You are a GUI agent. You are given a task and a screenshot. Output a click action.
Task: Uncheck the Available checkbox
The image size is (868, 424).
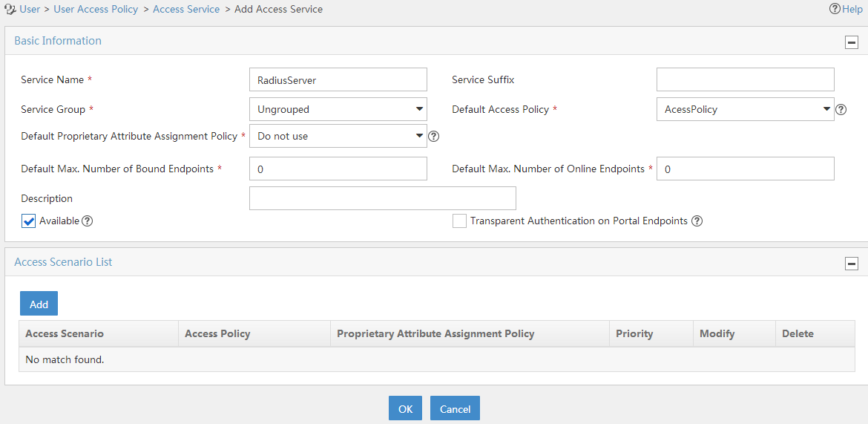pyautogui.click(x=28, y=221)
